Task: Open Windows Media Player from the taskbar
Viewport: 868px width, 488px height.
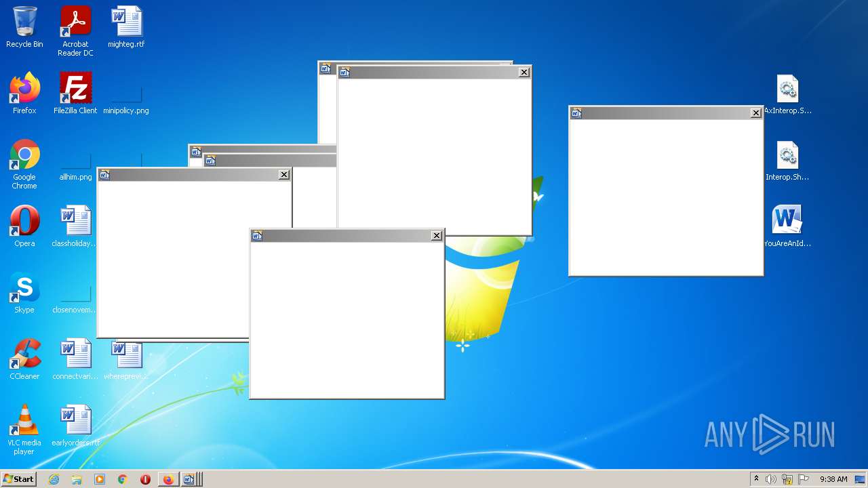Action: [x=100, y=479]
